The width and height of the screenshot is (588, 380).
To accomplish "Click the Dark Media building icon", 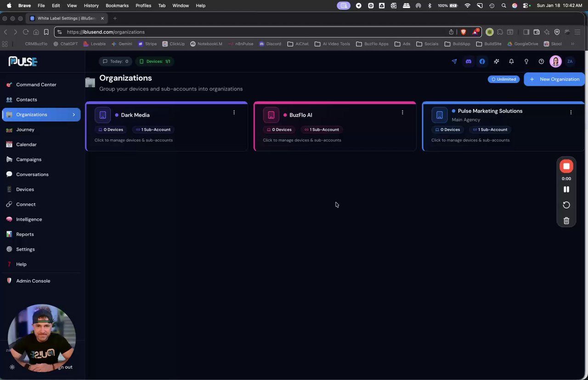I will coord(102,115).
